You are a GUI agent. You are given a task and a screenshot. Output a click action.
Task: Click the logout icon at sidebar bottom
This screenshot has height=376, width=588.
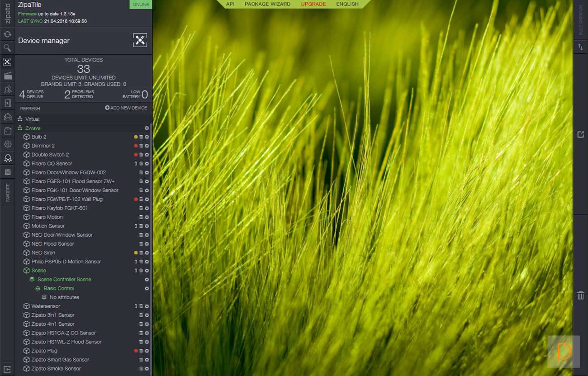point(7,369)
